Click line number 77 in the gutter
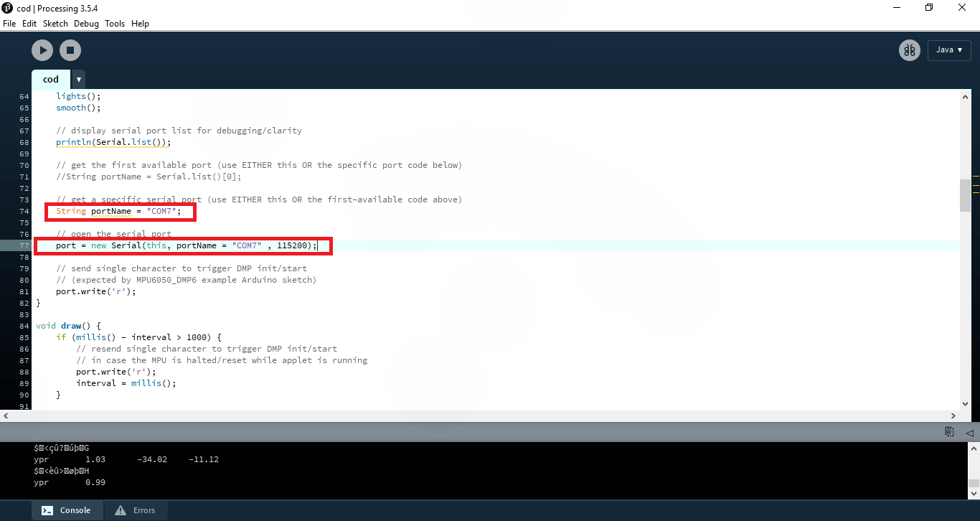This screenshot has width=980, height=521. tap(24, 245)
